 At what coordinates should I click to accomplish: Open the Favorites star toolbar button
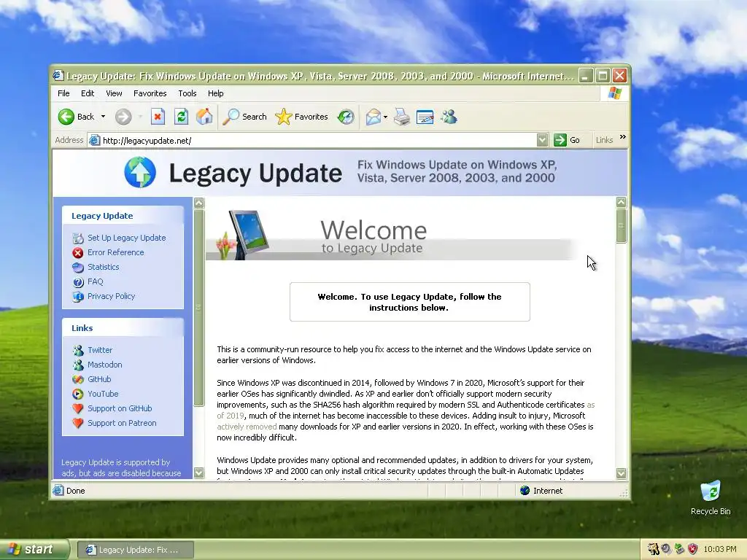(301, 117)
